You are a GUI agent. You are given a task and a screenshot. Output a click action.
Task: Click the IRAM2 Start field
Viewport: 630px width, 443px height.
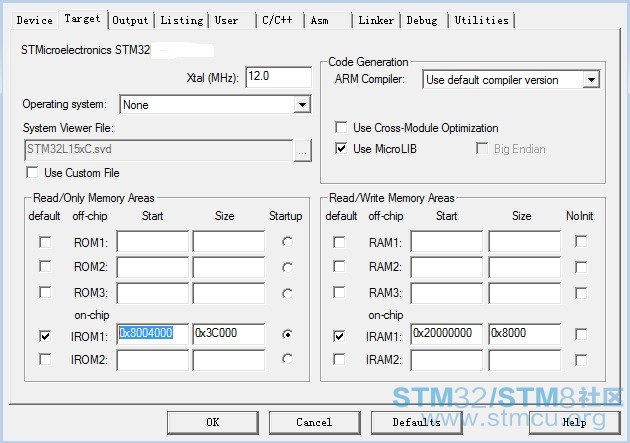(446, 360)
